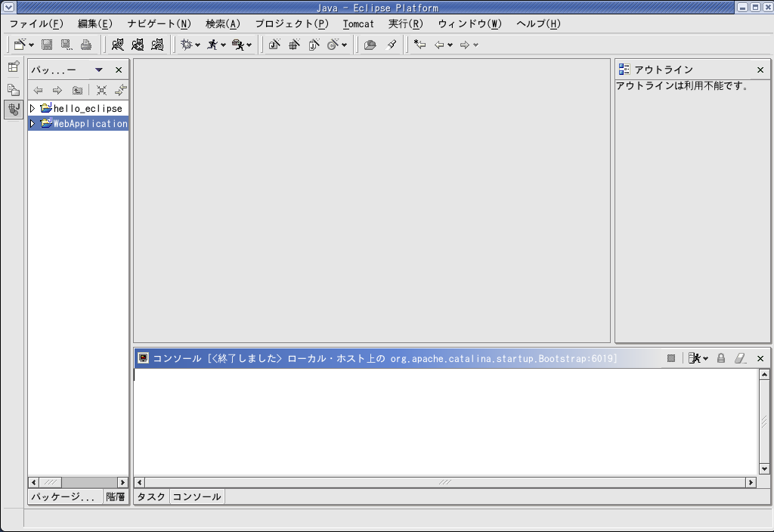
Task: Restart Tomcat with the third cat icon
Action: coord(157,45)
